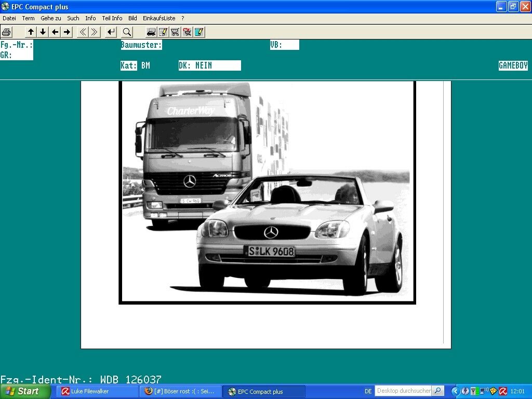
Task: Click the Kat: label
Action: [x=129, y=65]
